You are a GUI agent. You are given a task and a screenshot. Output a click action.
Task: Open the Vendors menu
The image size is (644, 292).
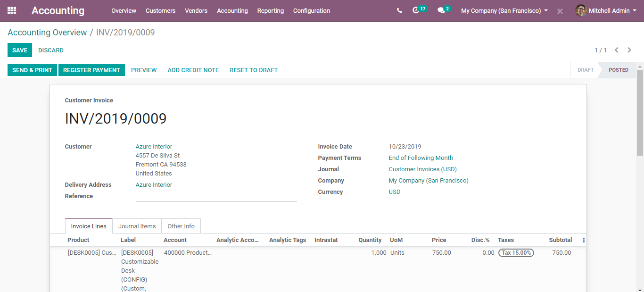pos(196,10)
